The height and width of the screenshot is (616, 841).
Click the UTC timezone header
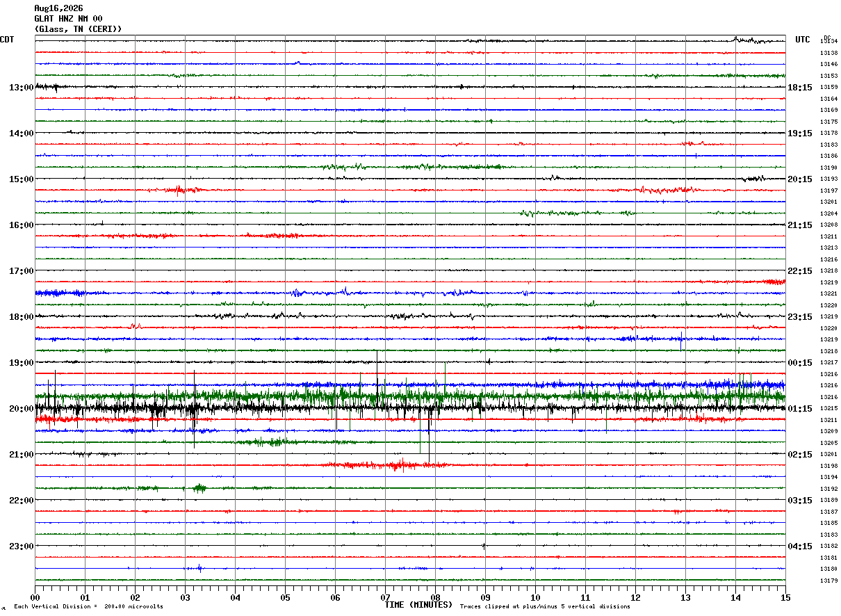pyautogui.click(x=803, y=40)
